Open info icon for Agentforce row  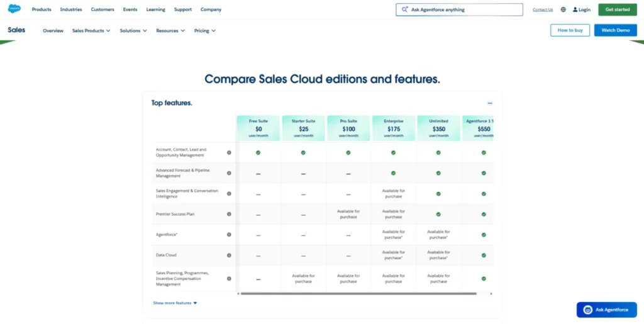(x=229, y=235)
